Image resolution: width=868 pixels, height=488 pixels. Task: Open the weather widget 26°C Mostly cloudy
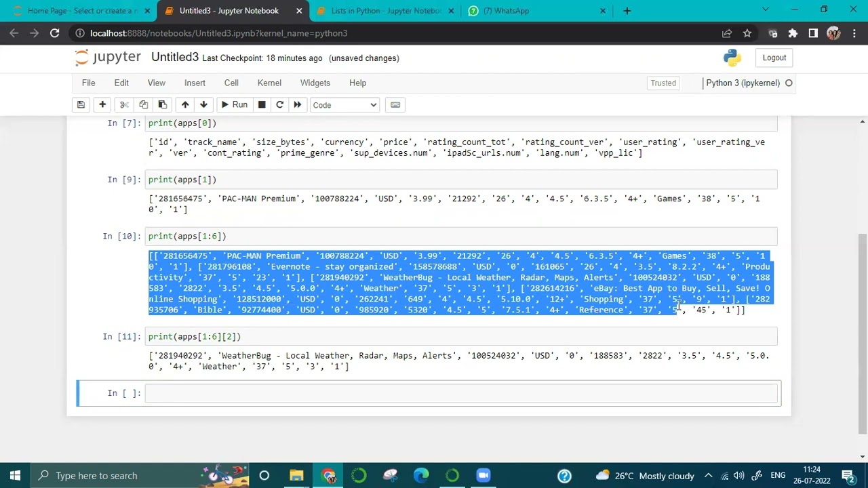pos(645,475)
